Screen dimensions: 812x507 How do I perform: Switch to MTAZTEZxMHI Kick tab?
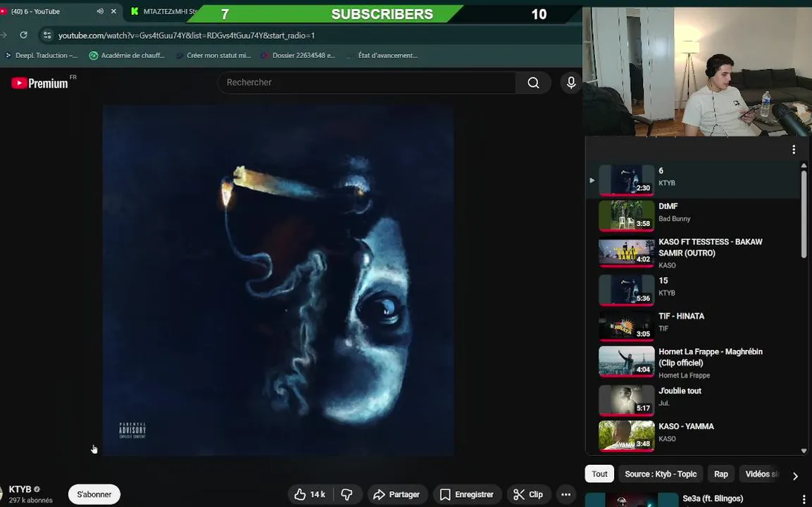click(x=163, y=11)
